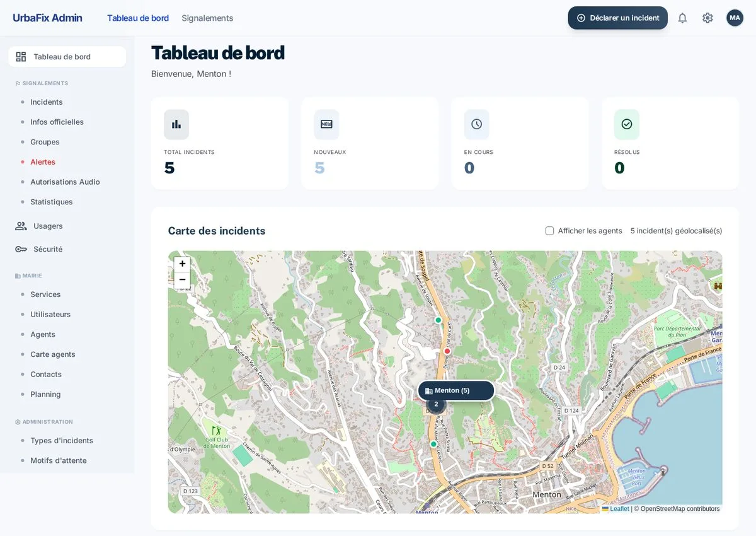Click the Déclarer un incident button
756x536 pixels.
[x=618, y=18]
